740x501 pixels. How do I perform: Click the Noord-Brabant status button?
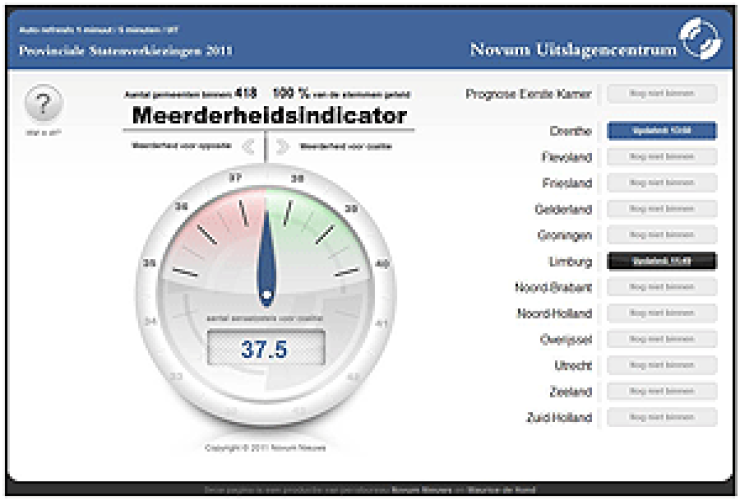pos(662,287)
